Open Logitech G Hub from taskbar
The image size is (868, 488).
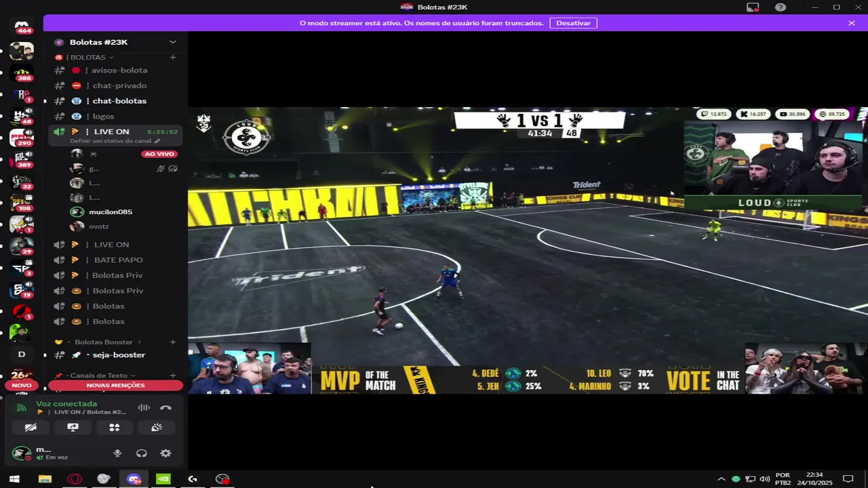point(193,479)
